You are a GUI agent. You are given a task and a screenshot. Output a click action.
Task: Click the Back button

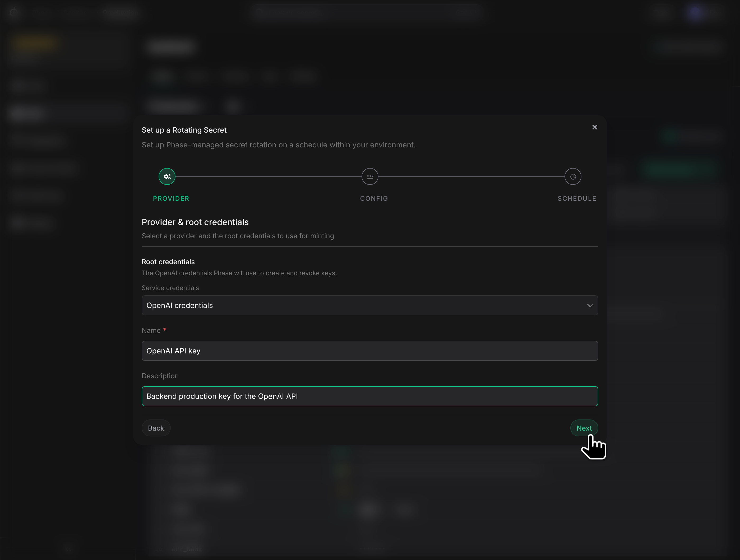click(x=156, y=428)
